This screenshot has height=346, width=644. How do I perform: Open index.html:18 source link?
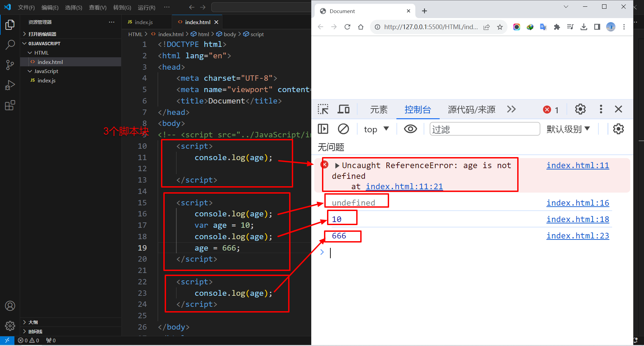(x=578, y=219)
